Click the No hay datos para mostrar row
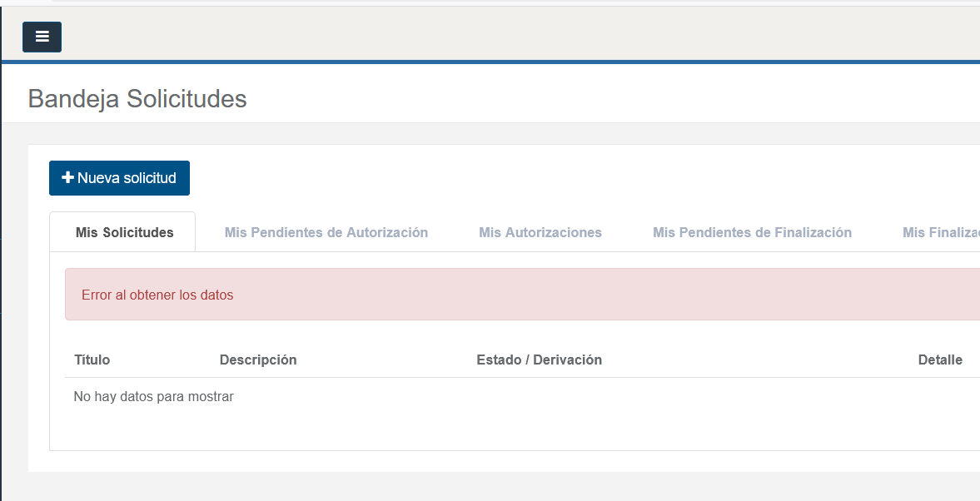This screenshot has height=501, width=980. [153, 397]
